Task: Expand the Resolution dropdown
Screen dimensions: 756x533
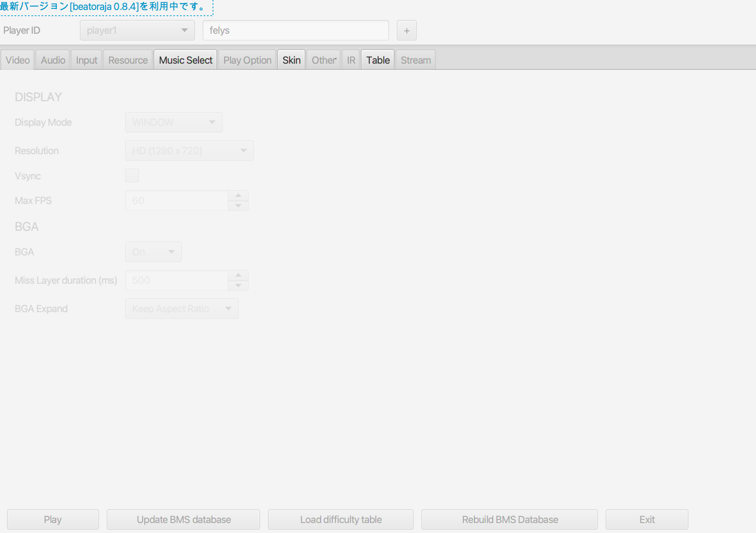Action: (189, 151)
